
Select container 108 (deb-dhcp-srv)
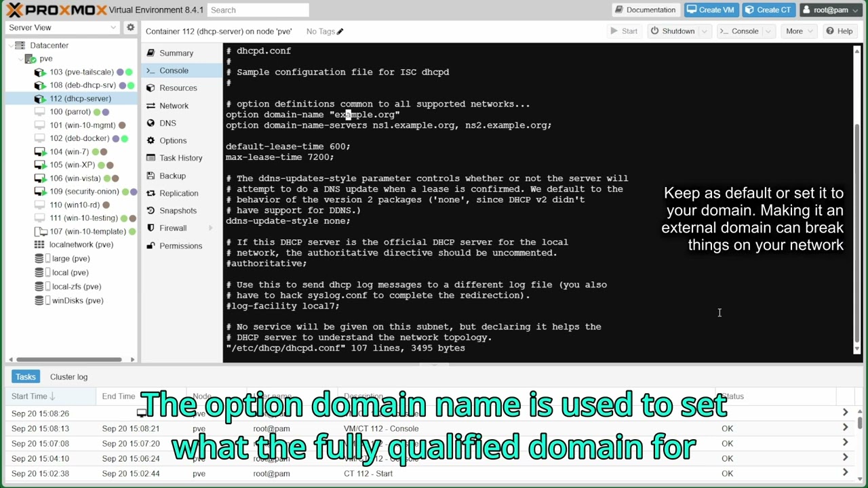(x=83, y=85)
